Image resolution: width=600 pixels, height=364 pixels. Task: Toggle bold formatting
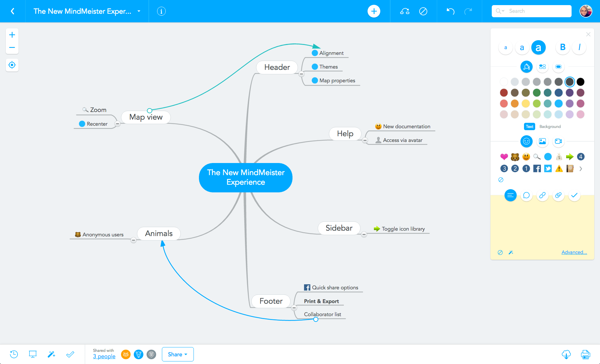point(562,47)
